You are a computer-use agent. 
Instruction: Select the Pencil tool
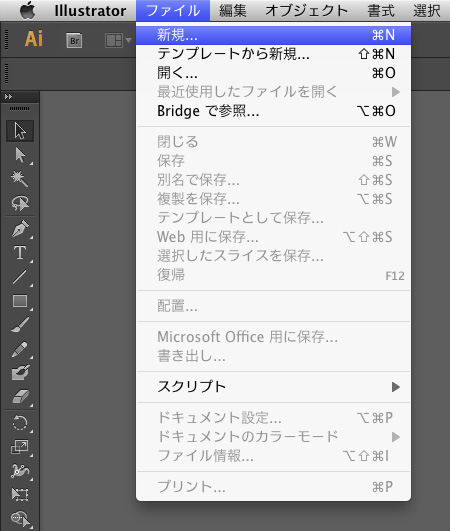point(20,349)
